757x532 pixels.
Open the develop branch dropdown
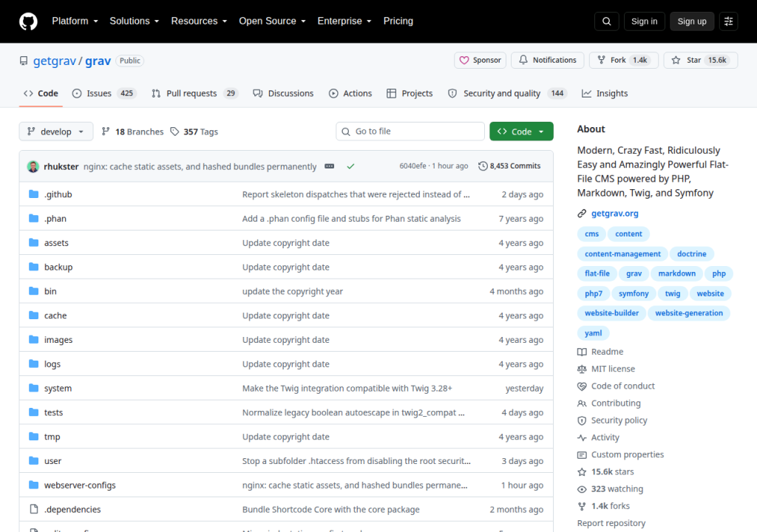click(56, 132)
